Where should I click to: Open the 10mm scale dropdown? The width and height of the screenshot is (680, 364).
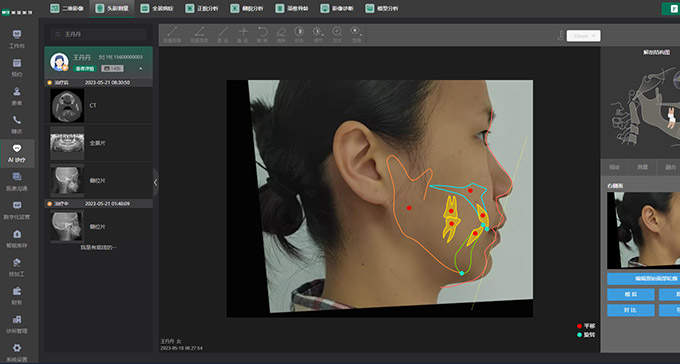click(x=583, y=36)
